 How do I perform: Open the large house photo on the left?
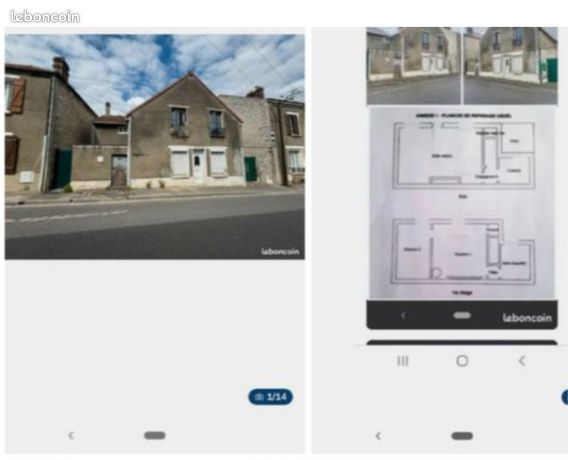pos(155,147)
